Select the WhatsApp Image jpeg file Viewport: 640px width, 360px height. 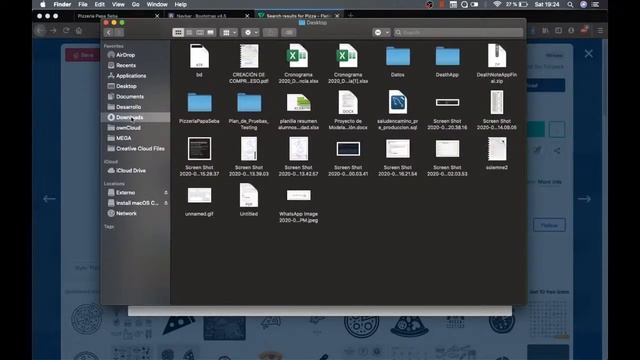tap(298, 195)
